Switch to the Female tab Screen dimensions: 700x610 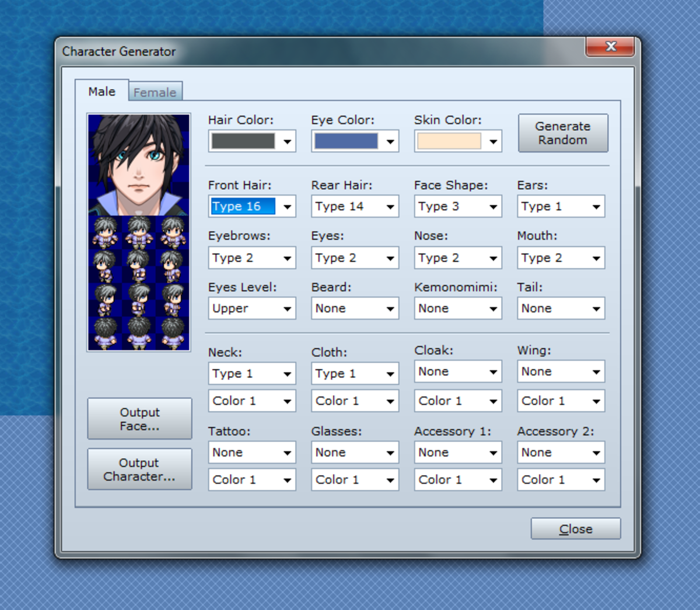(x=155, y=92)
